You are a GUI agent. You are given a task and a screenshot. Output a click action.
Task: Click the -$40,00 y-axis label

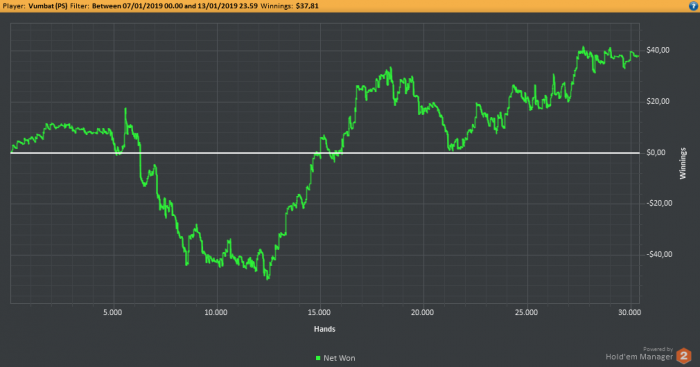click(x=659, y=254)
